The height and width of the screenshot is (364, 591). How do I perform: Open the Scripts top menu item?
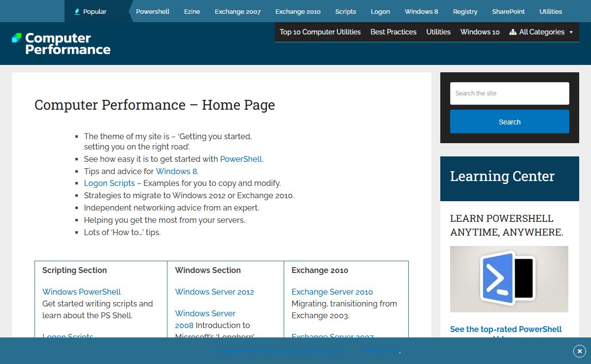[346, 11]
